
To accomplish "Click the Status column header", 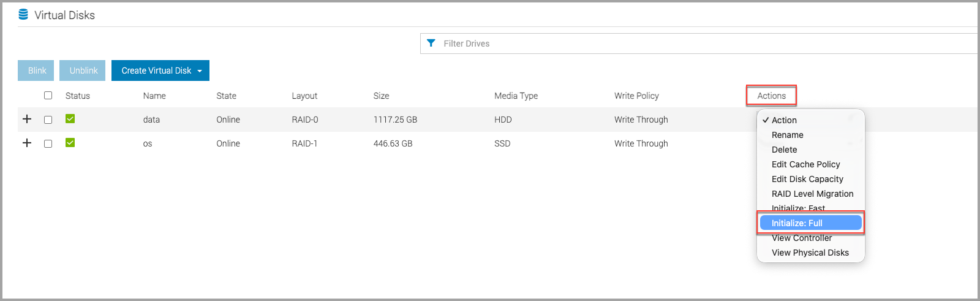I will click(77, 96).
